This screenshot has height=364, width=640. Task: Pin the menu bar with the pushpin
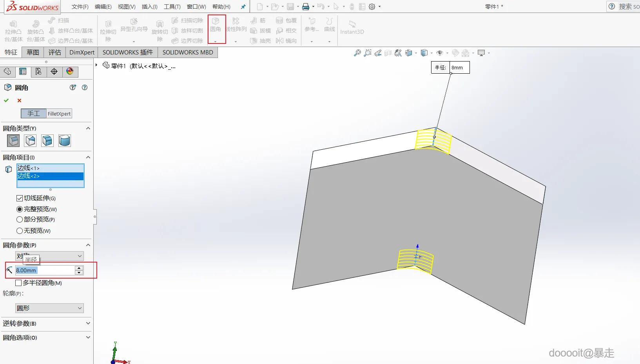click(x=243, y=7)
